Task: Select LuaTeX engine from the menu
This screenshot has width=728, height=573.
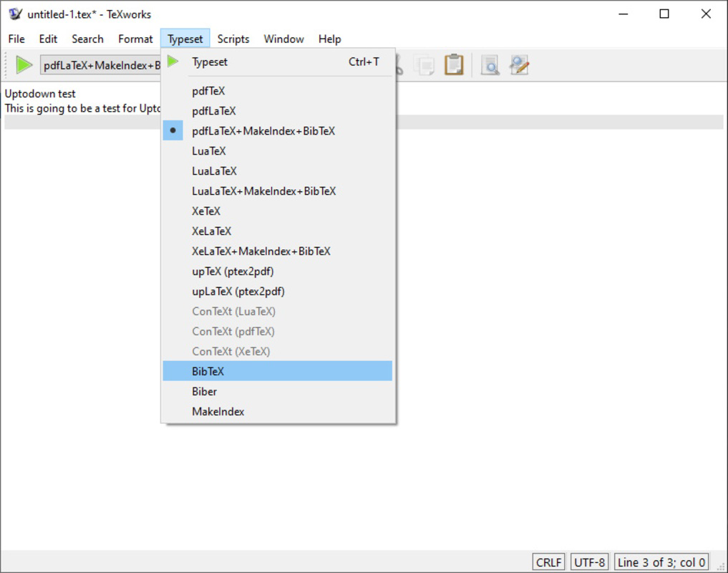Action: click(278, 151)
